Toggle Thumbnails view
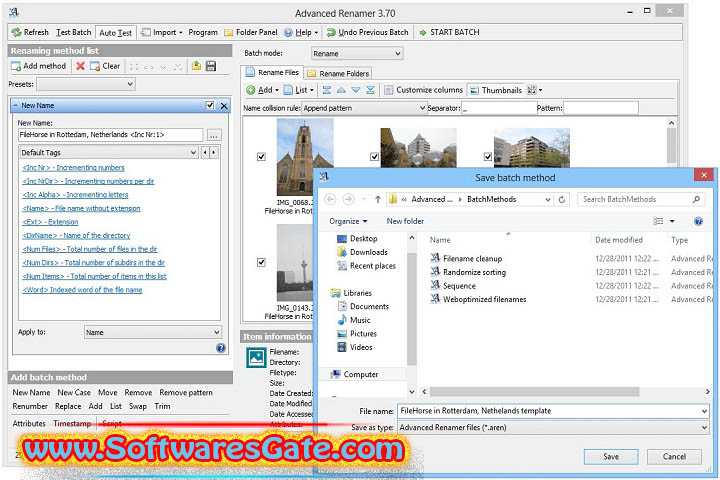Viewport: 720px width, 480px height. (496, 90)
